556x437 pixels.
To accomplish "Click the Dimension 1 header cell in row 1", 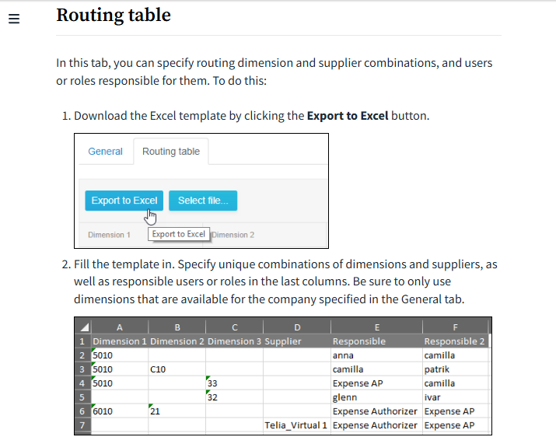I will [120, 341].
